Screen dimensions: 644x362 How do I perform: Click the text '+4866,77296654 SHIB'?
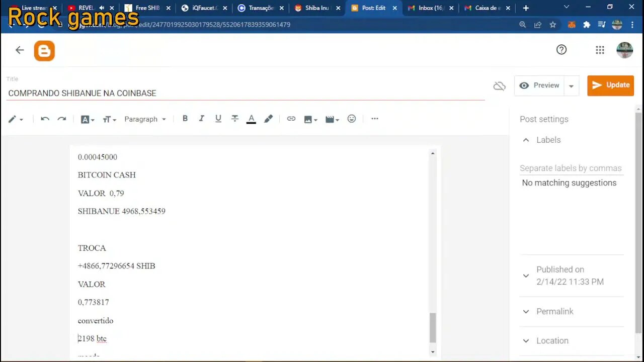pyautogui.click(x=116, y=266)
